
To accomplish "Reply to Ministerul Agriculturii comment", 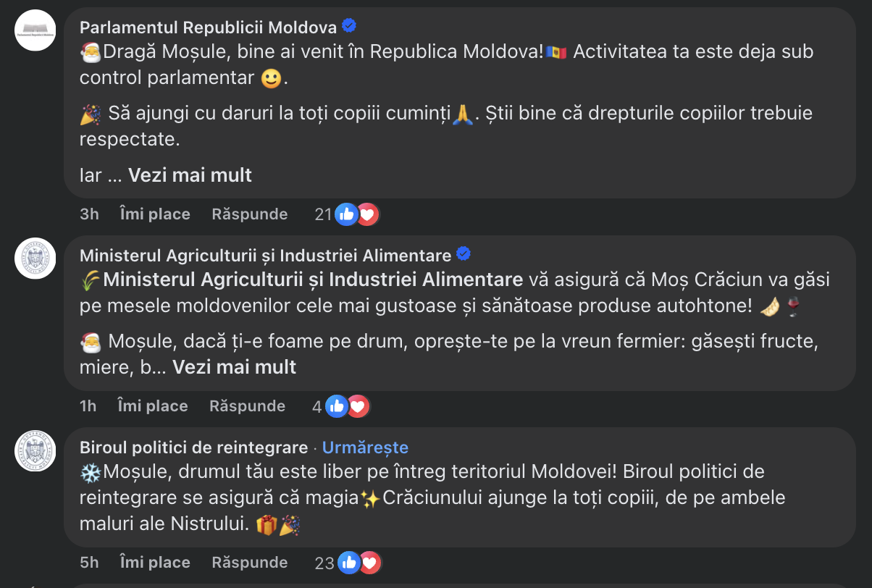I will click(247, 406).
